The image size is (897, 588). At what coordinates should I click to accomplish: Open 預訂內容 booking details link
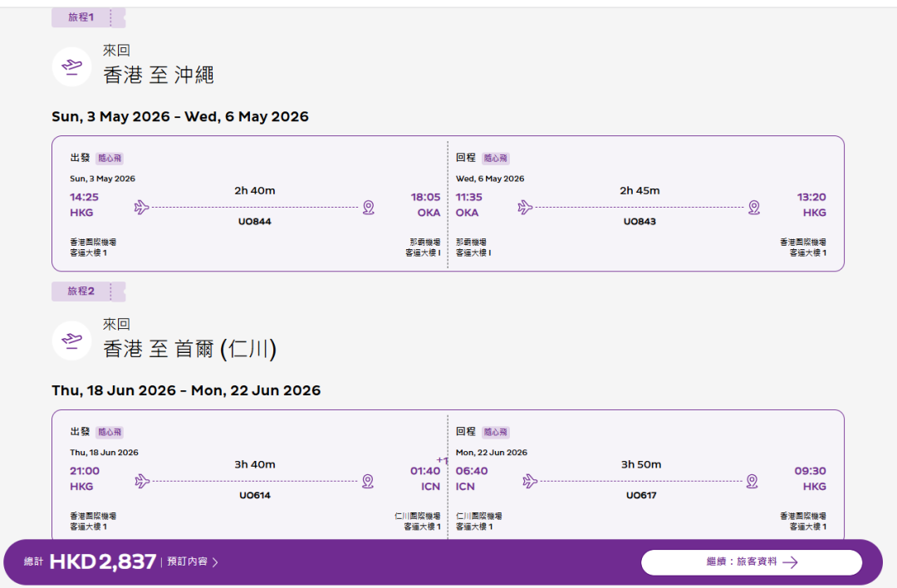pos(192,561)
